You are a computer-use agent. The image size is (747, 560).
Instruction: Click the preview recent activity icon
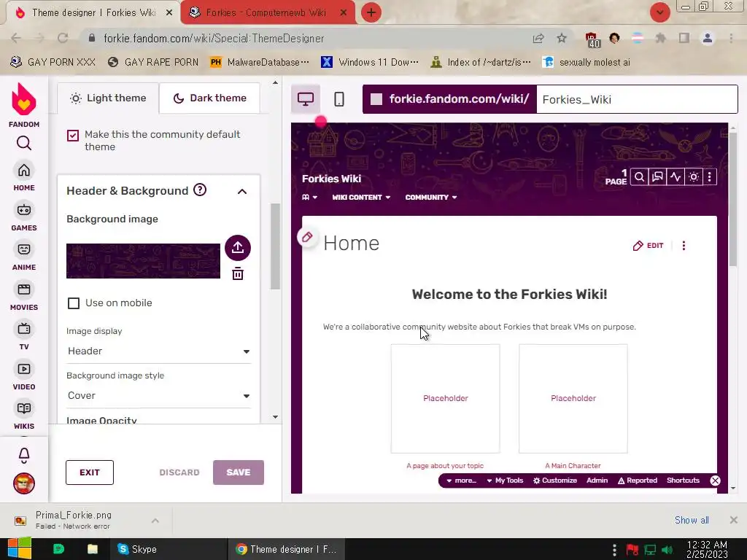click(676, 176)
